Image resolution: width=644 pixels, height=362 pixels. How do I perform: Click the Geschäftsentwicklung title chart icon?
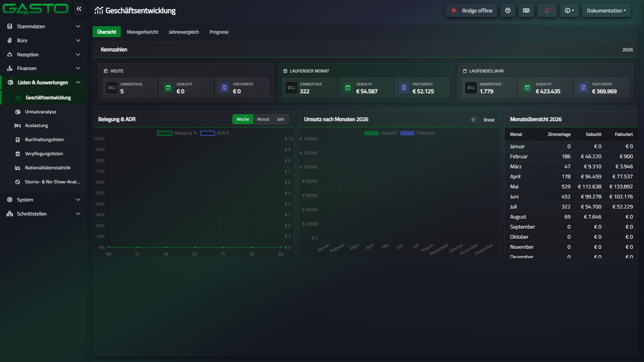pos(99,11)
